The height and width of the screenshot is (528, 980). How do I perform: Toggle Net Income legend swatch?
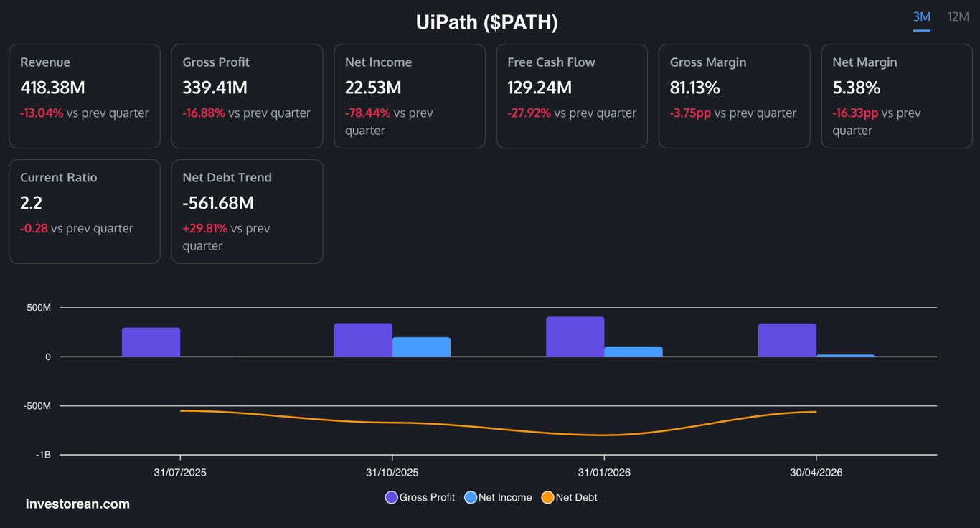coord(471,497)
